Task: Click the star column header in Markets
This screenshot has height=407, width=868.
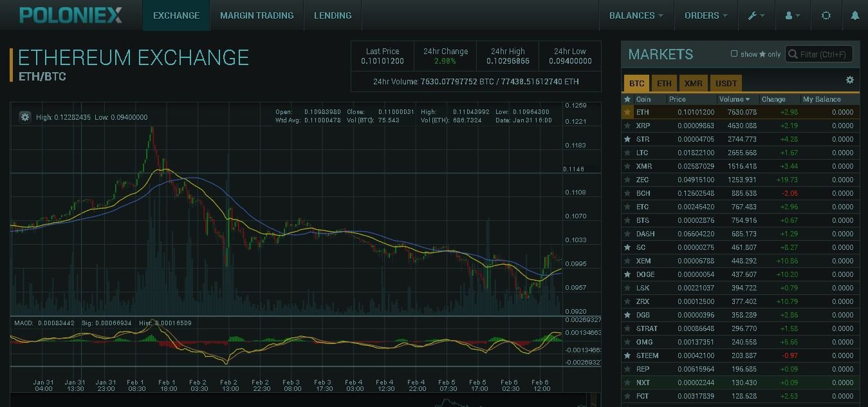Action: click(x=627, y=99)
